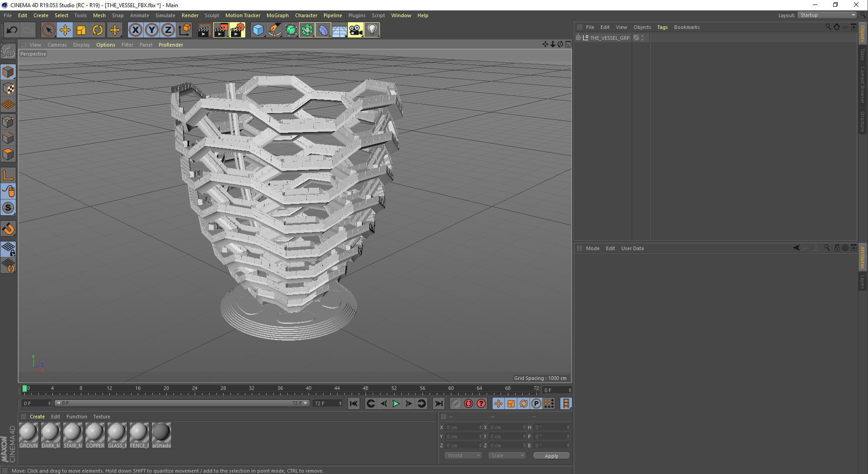868x474 pixels.
Task: Open viewport Cameras menu
Action: pos(57,45)
